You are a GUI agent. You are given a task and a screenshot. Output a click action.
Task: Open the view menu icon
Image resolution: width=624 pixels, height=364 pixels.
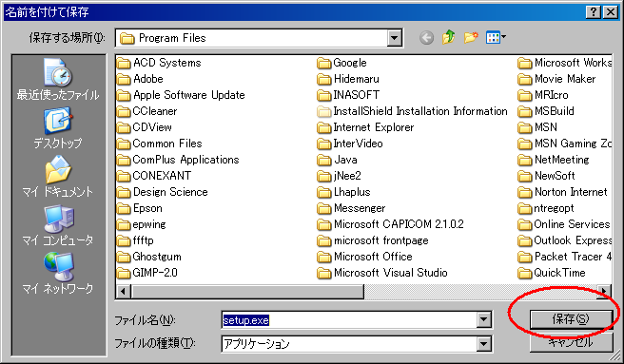pos(496,38)
